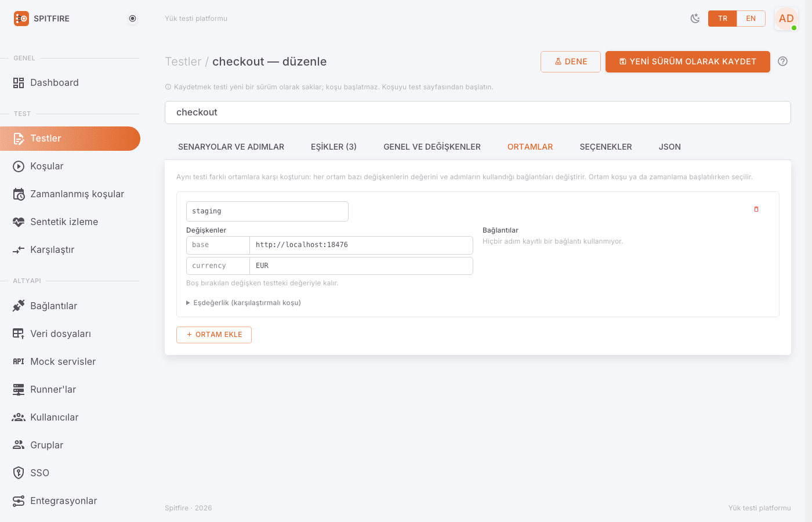812x522 pixels.
Task: Switch to Genel ve Değişkenler tab
Action: click(432, 147)
